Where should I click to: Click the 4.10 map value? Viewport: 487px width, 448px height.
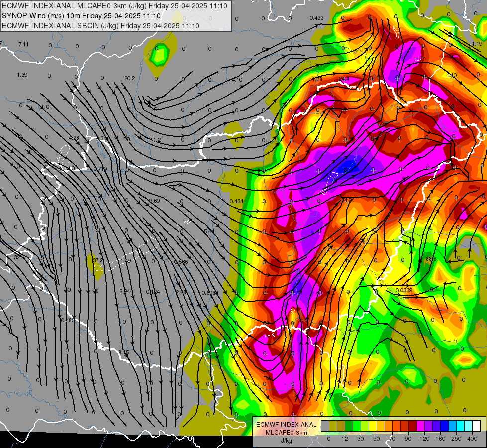click(x=237, y=80)
